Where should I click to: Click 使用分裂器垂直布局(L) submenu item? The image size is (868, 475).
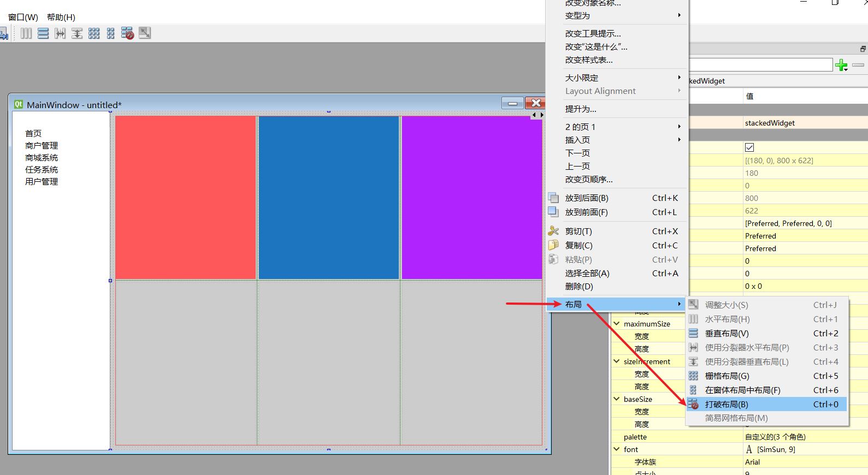(766, 362)
